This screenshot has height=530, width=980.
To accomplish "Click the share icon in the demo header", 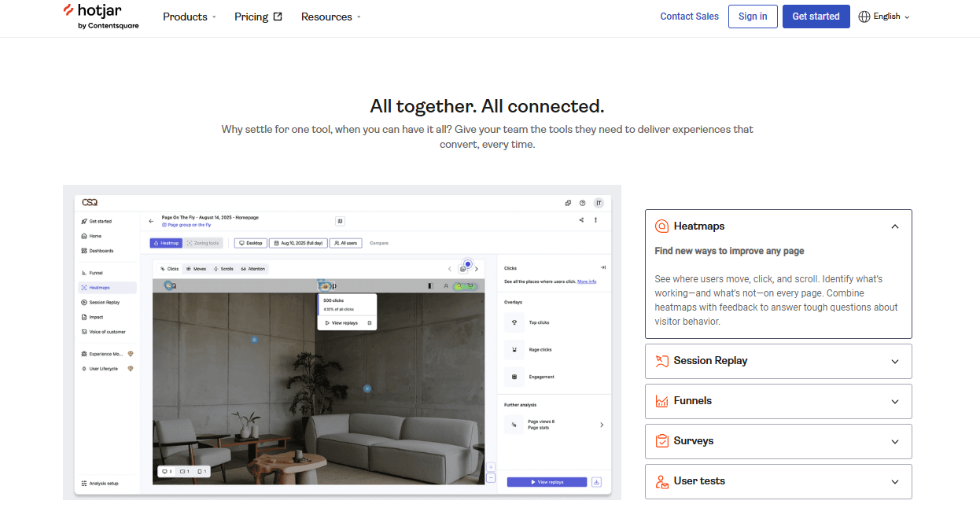I will click(x=581, y=220).
